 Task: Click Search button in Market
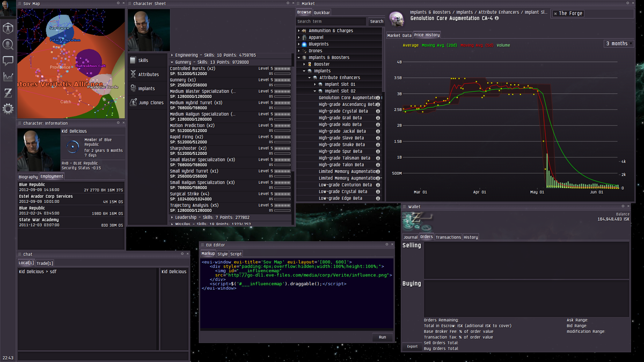pyautogui.click(x=377, y=21)
